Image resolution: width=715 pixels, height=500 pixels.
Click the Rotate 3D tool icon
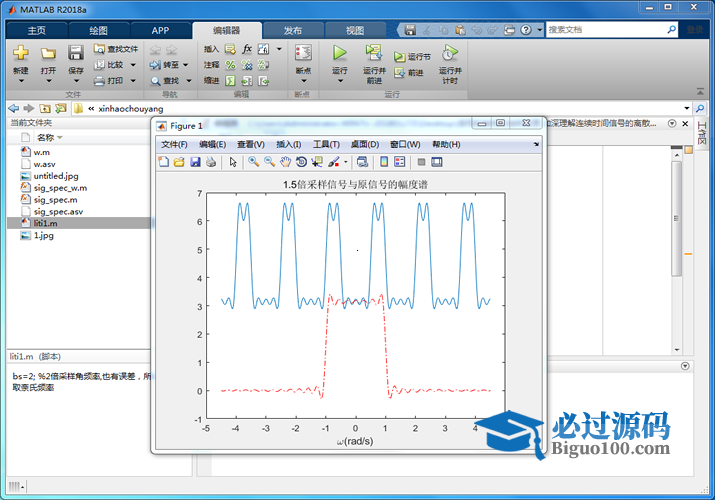tap(301, 162)
